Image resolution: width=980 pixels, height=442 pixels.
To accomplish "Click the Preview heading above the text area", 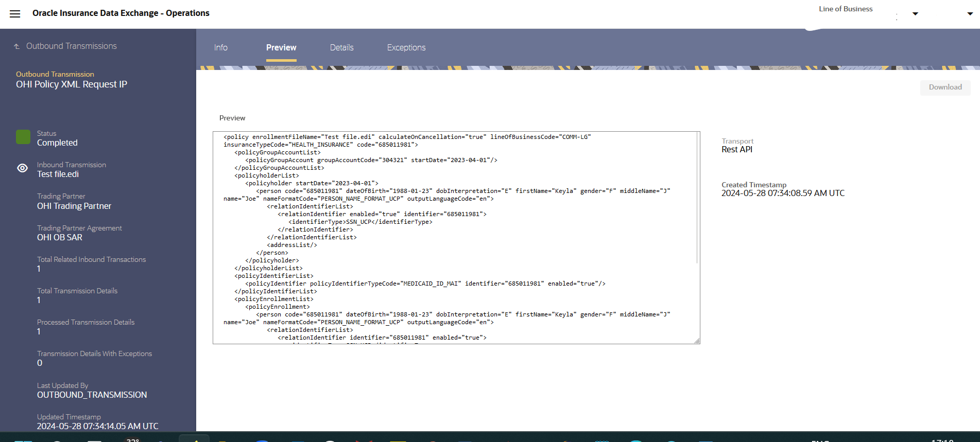I will (x=232, y=118).
